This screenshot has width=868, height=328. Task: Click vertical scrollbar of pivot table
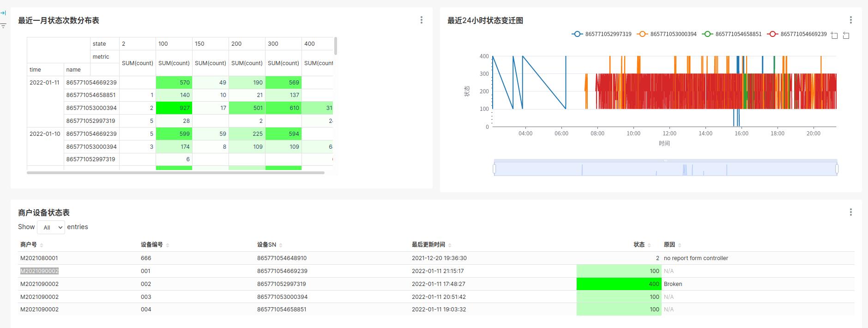[x=335, y=46]
